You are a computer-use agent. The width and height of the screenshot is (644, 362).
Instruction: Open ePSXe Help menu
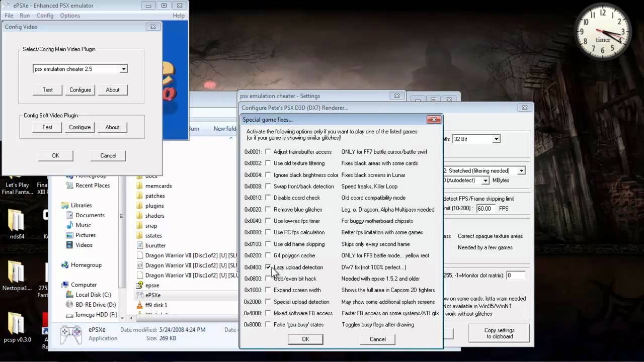click(179, 16)
